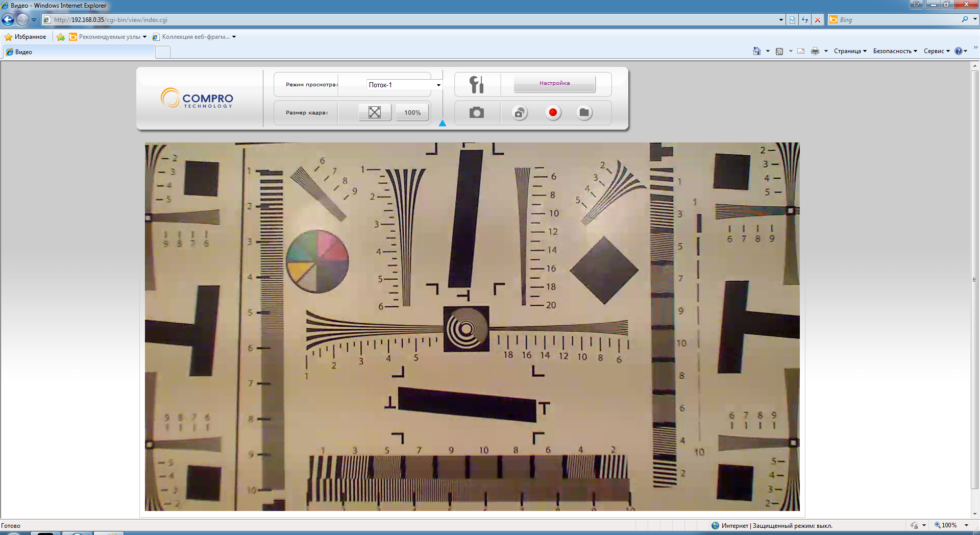Show more command bar items via chevron

(975, 47)
